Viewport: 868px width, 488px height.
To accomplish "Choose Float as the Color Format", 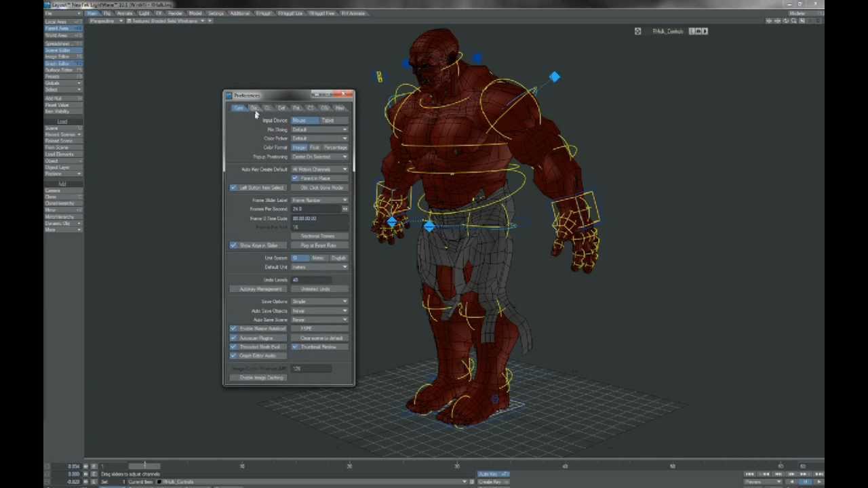I will [x=315, y=148].
